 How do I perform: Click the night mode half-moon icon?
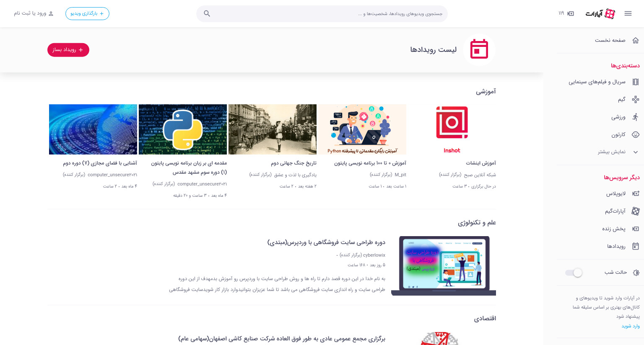636,273
